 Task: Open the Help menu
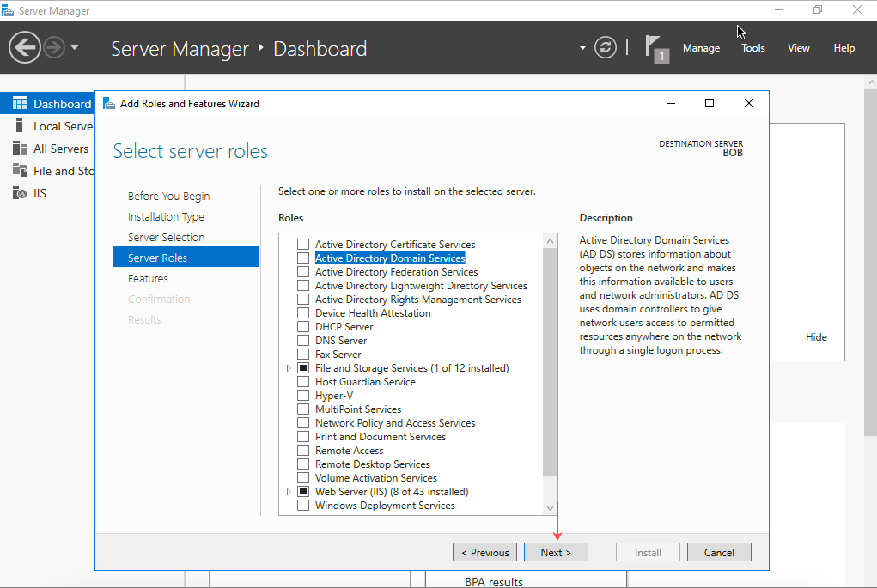point(844,48)
